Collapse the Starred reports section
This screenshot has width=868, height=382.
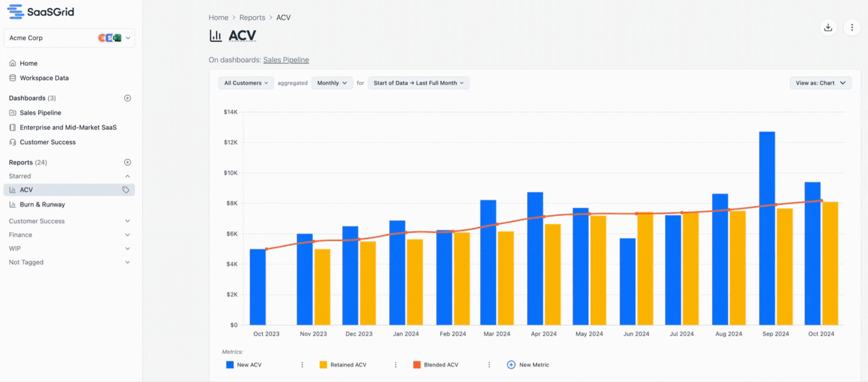click(127, 176)
